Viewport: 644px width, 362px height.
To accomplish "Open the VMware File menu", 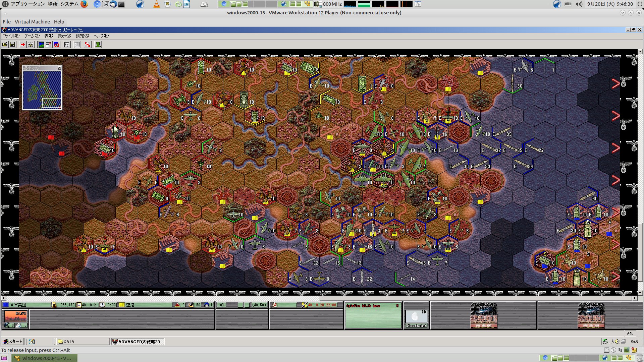I will (x=7, y=22).
